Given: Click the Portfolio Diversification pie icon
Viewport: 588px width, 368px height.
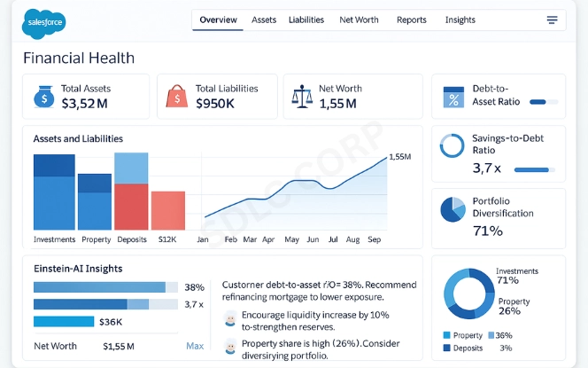Looking at the screenshot, I should tap(453, 209).
